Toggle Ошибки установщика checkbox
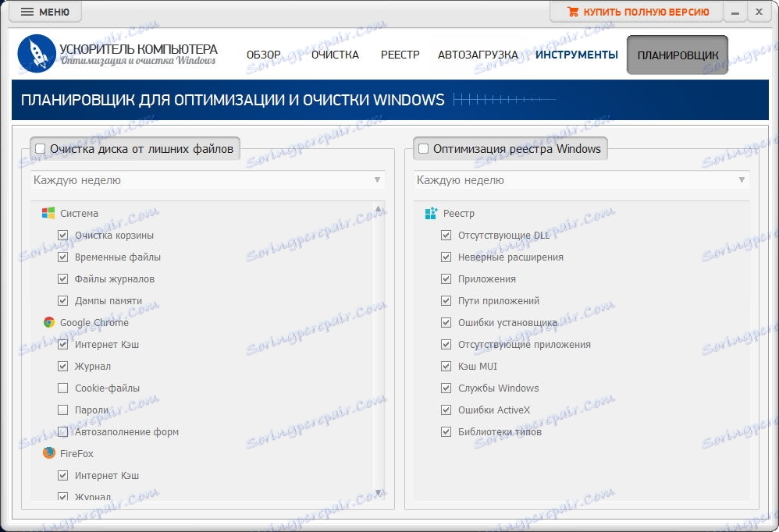779x532 pixels. [446, 323]
